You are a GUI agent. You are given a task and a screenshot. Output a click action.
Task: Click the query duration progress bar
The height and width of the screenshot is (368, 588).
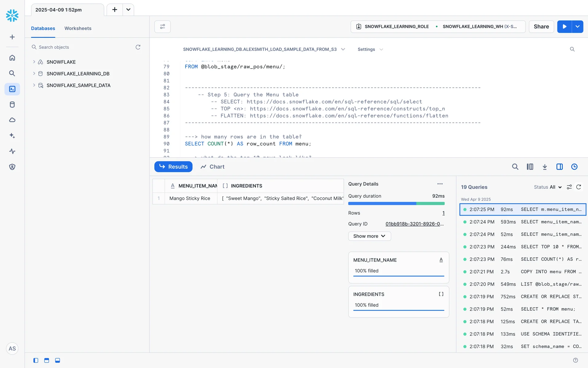396,204
